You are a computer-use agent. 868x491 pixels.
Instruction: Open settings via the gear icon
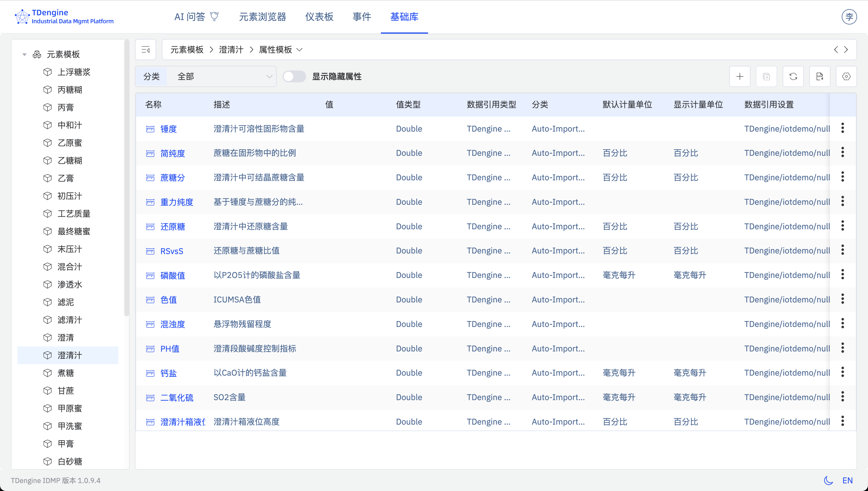click(846, 76)
